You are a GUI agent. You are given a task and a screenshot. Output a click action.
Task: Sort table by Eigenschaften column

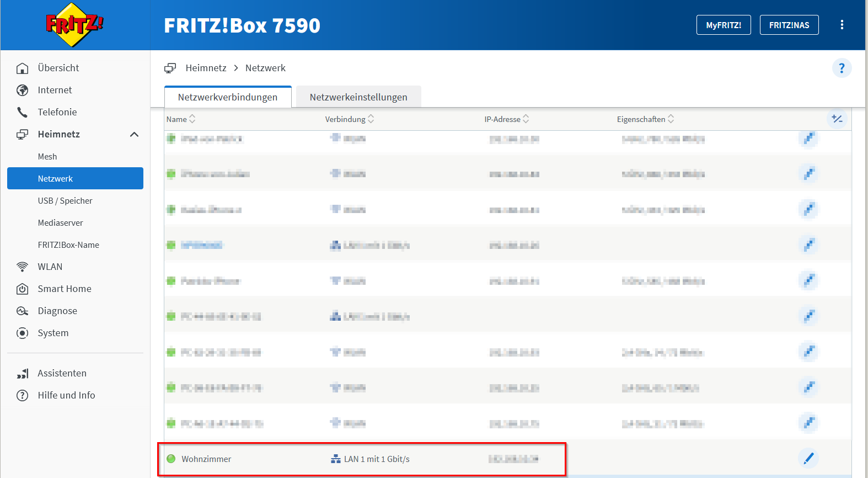click(x=645, y=119)
